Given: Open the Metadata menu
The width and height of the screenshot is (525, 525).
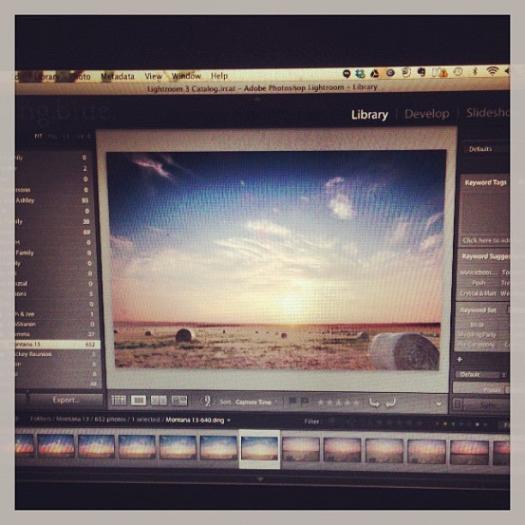Looking at the screenshot, I should click(x=118, y=77).
